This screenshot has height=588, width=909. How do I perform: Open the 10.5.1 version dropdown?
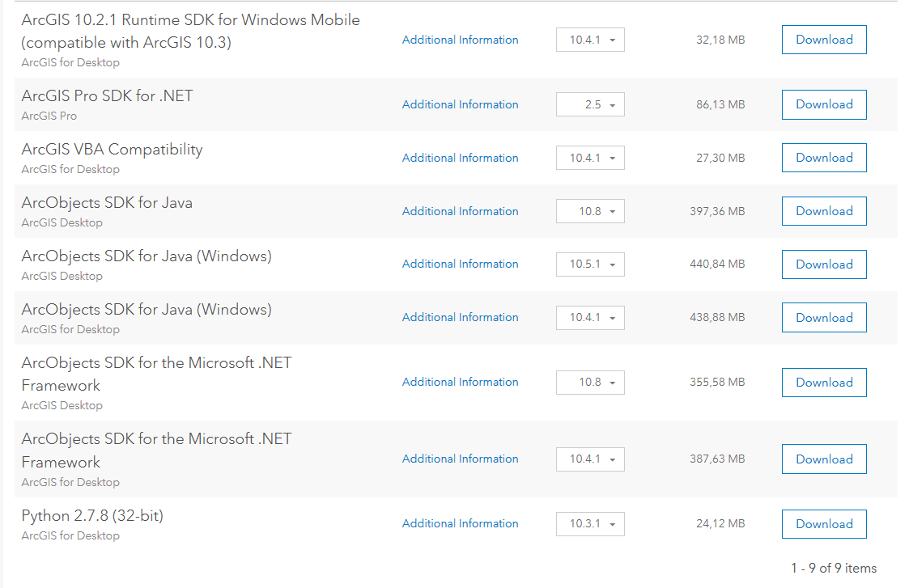coord(590,264)
